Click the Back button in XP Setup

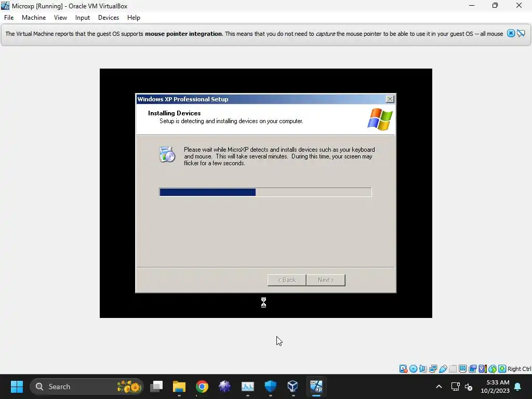click(x=287, y=280)
